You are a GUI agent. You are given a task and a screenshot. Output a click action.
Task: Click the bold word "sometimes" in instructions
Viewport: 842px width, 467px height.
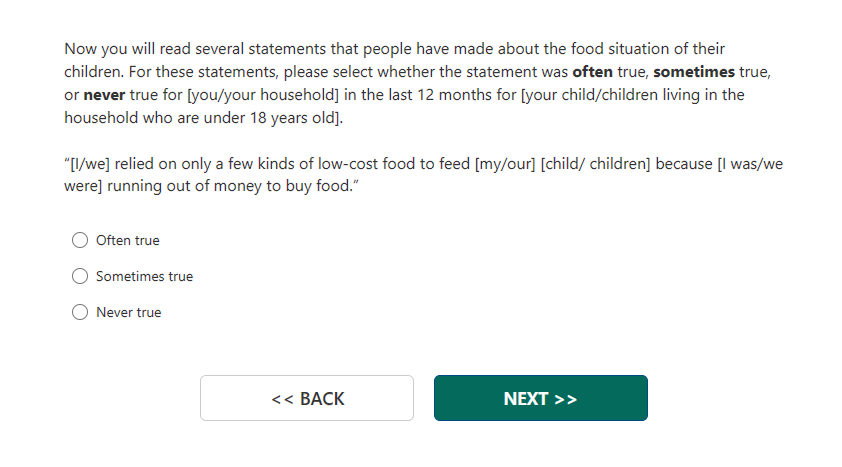pyautogui.click(x=693, y=73)
